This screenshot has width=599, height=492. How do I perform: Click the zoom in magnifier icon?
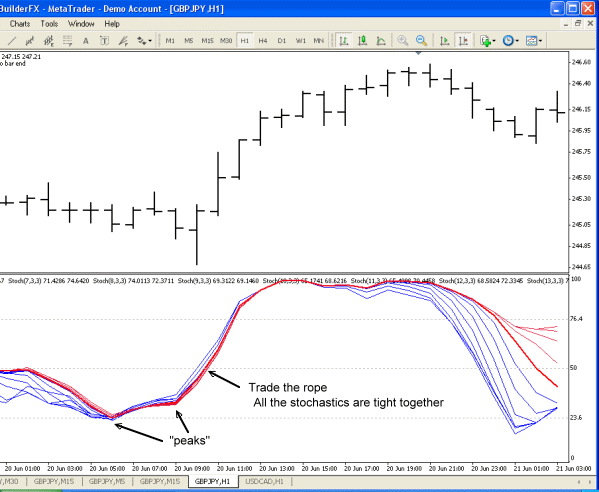click(402, 40)
